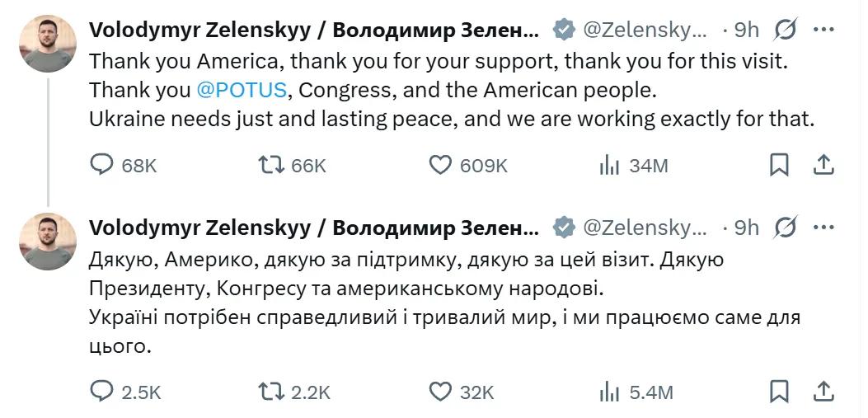Viewport: 868px width, 418px height.
Task: View analytics of the 5.4M views tweet
Action: (609, 392)
